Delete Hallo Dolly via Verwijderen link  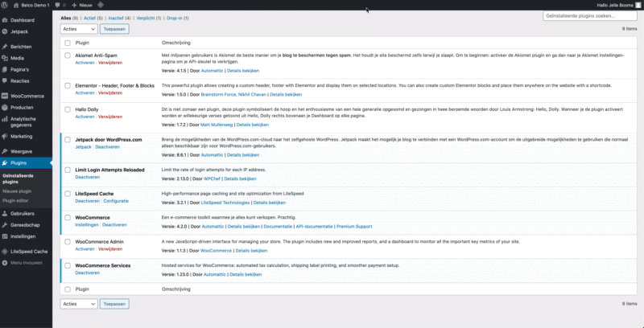pos(110,117)
